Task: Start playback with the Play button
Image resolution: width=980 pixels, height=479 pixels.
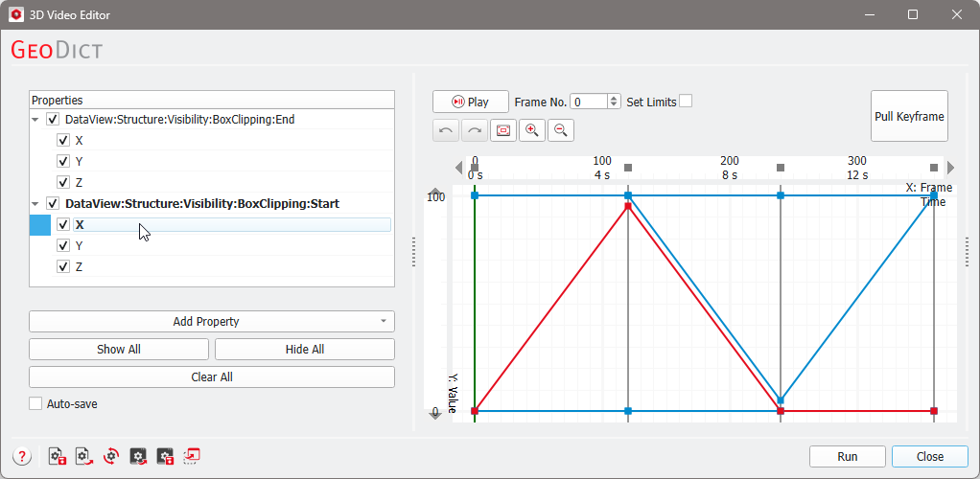Action: click(x=471, y=102)
